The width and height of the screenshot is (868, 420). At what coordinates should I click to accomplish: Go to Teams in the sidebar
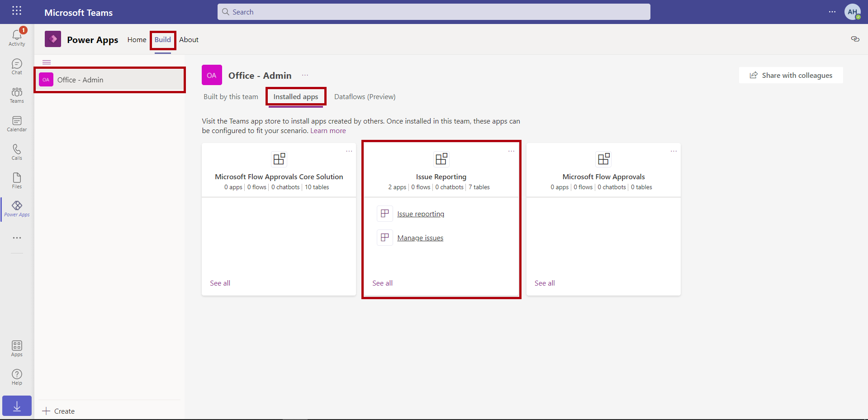click(x=17, y=95)
